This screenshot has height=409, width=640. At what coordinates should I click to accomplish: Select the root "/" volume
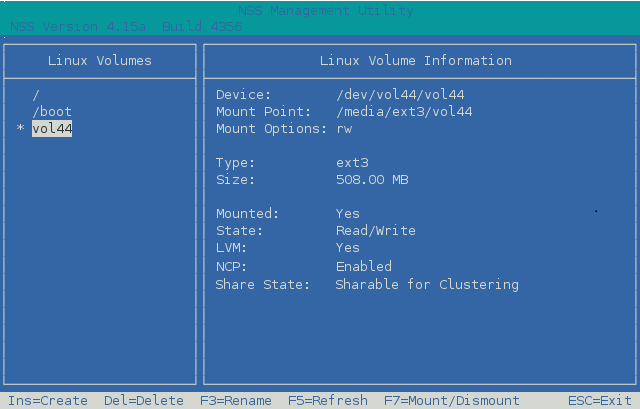click(36, 95)
